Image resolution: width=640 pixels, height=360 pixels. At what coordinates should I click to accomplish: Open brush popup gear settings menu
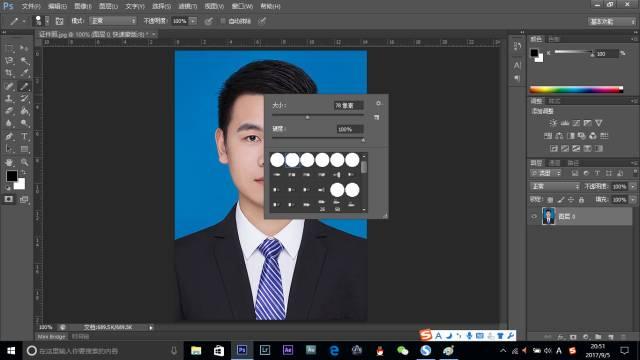point(378,104)
